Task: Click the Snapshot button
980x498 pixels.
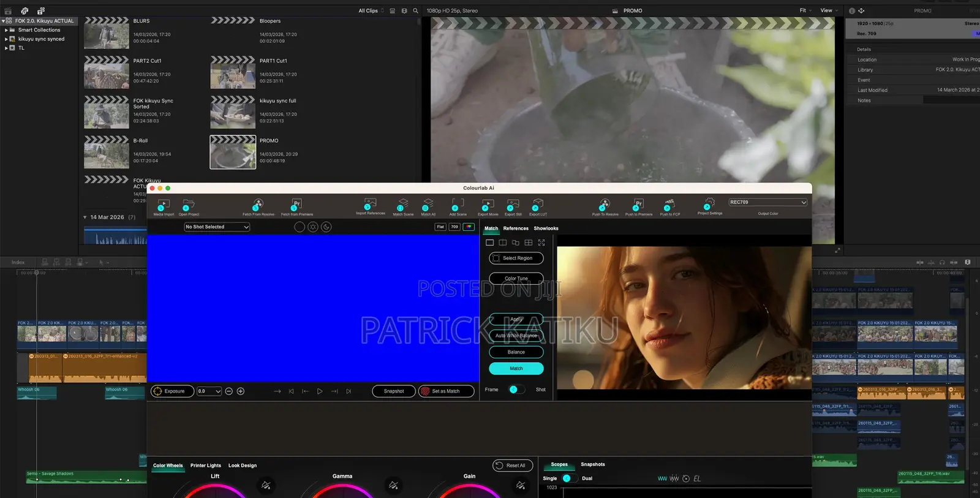Action: pyautogui.click(x=394, y=391)
